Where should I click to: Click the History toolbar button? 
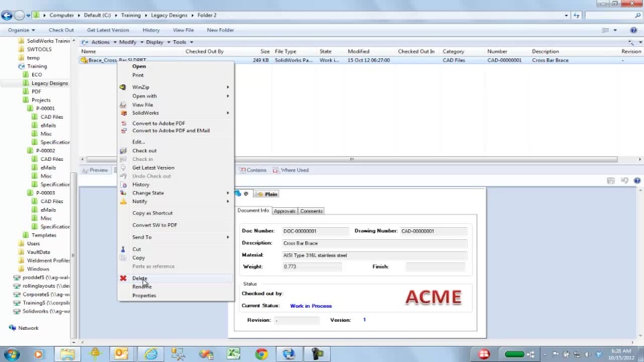(151, 30)
